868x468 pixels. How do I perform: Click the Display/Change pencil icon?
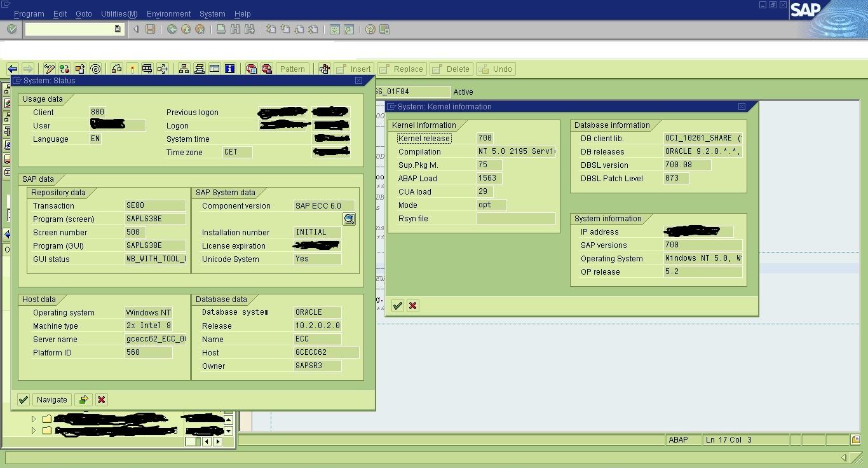[50, 69]
